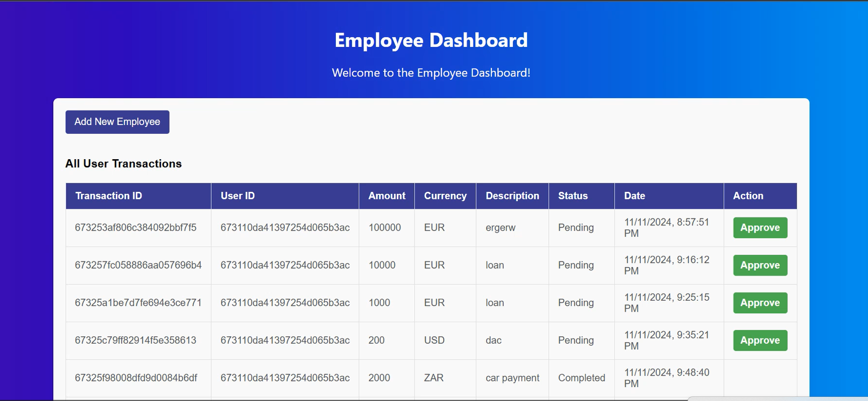The width and height of the screenshot is (868, 401).
Task: Approve the dac 200 USD transaction
Action: click(x=760, y=341)
